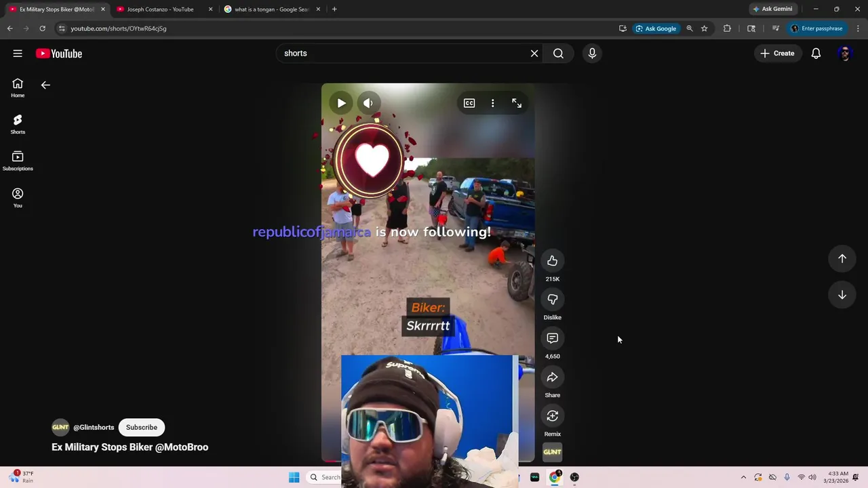Remix this Short

click(553, 415)
